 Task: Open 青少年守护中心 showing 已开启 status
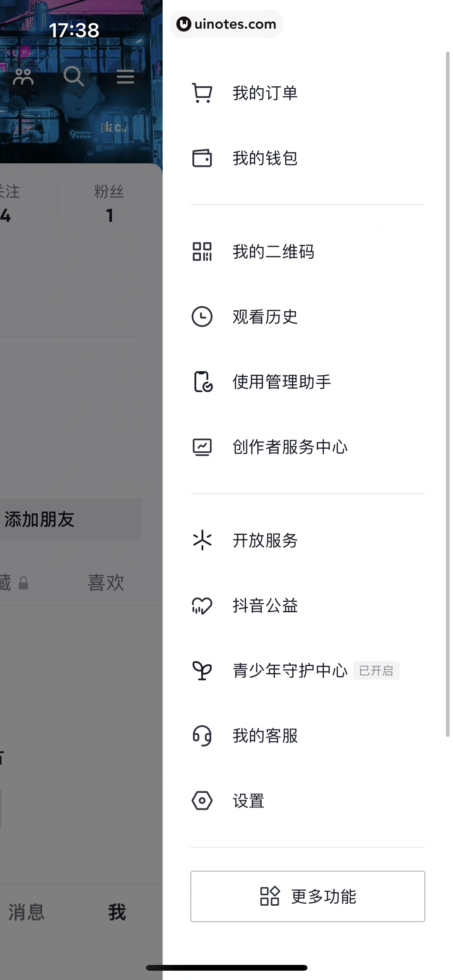pos(290,671)
